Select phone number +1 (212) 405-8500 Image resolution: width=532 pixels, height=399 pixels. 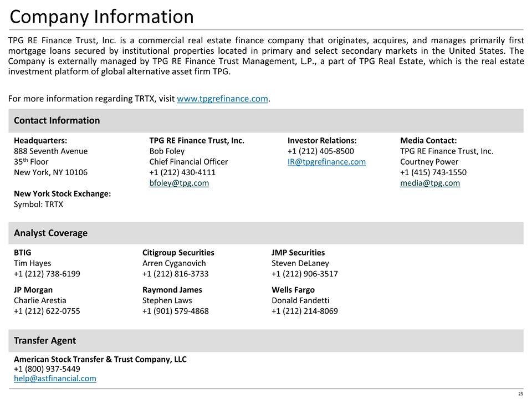[321, 151]
